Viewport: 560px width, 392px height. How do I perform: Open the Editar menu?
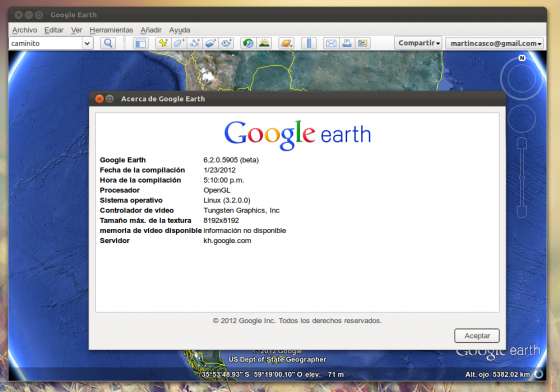pos(54,30)
